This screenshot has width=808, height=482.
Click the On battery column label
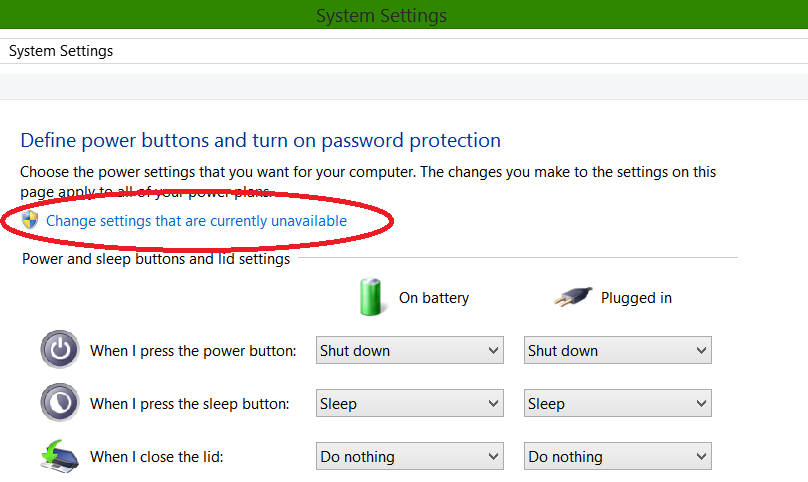434,298
